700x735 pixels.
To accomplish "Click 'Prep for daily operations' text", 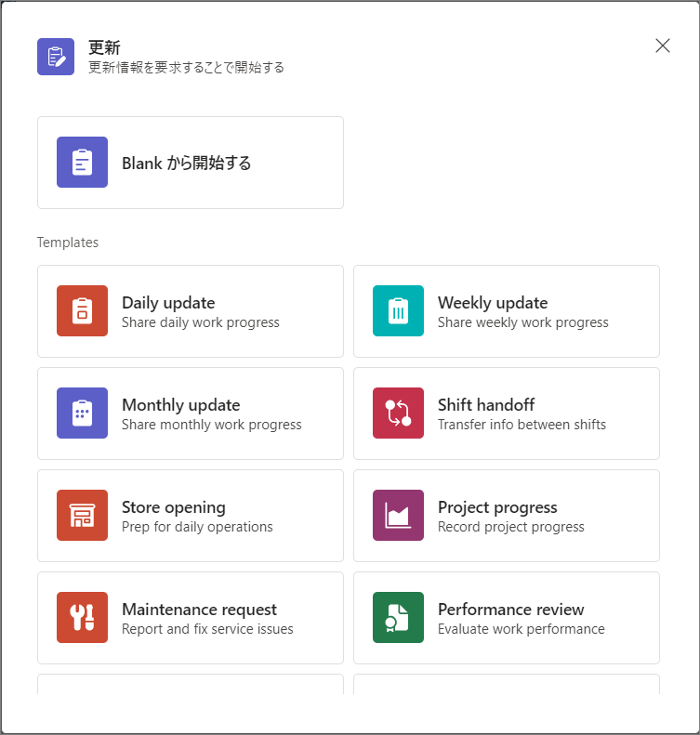I will pyautogui.click(x=197, y=527).
